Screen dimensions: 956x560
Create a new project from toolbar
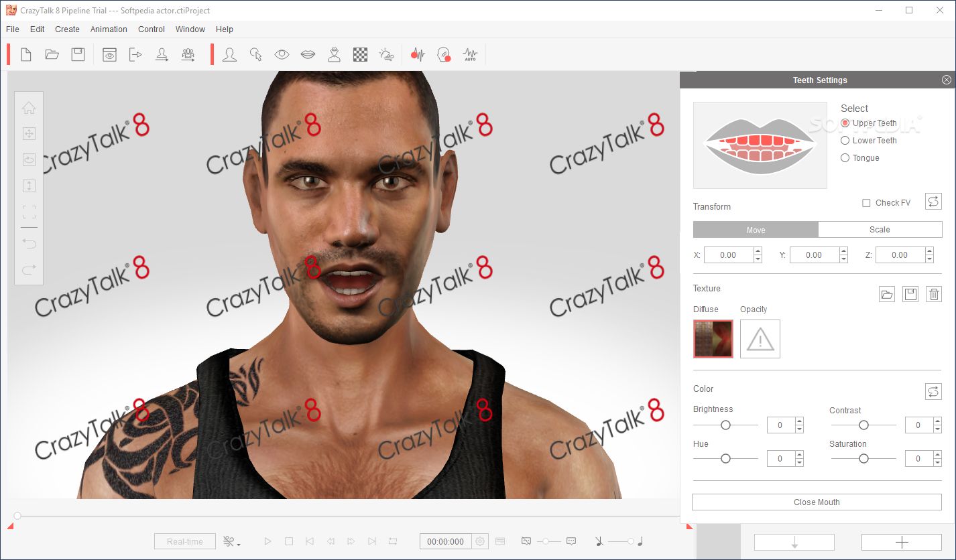coord(26,55)
